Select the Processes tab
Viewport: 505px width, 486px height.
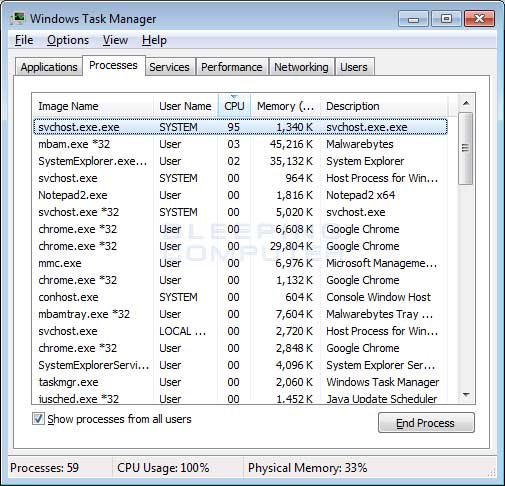pos(113,65)
